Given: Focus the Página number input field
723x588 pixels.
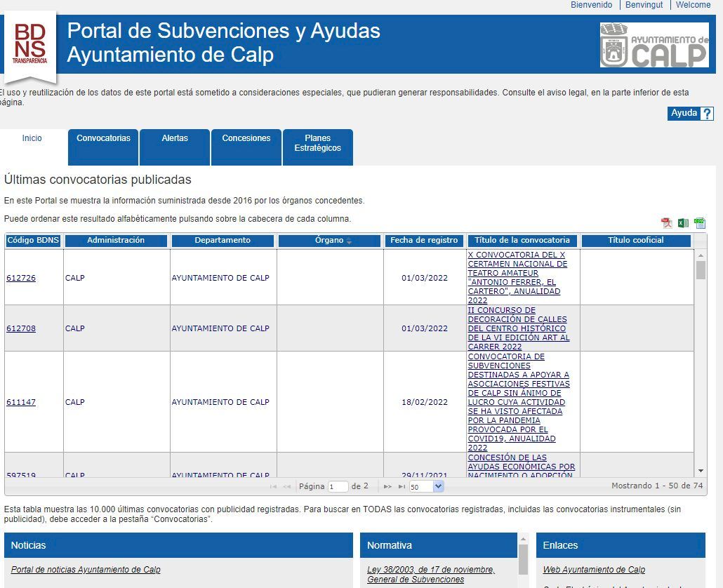Looking at the screenshot, I should point(338,486).
